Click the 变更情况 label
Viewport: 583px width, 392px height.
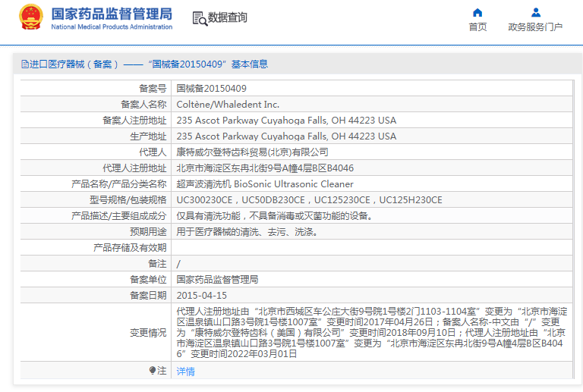148,333
